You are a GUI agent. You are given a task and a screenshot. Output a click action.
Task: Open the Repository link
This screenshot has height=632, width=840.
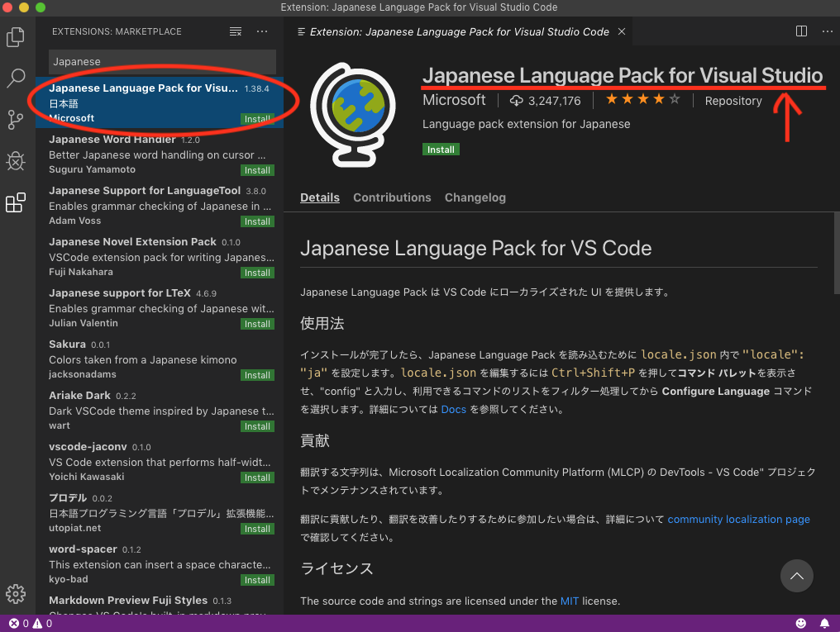click(x=733, y=101)
